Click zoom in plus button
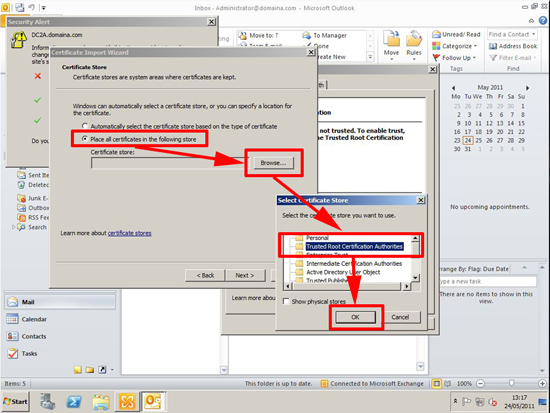The width and height of the screenshot is (550, 413). tap(542, 384)
